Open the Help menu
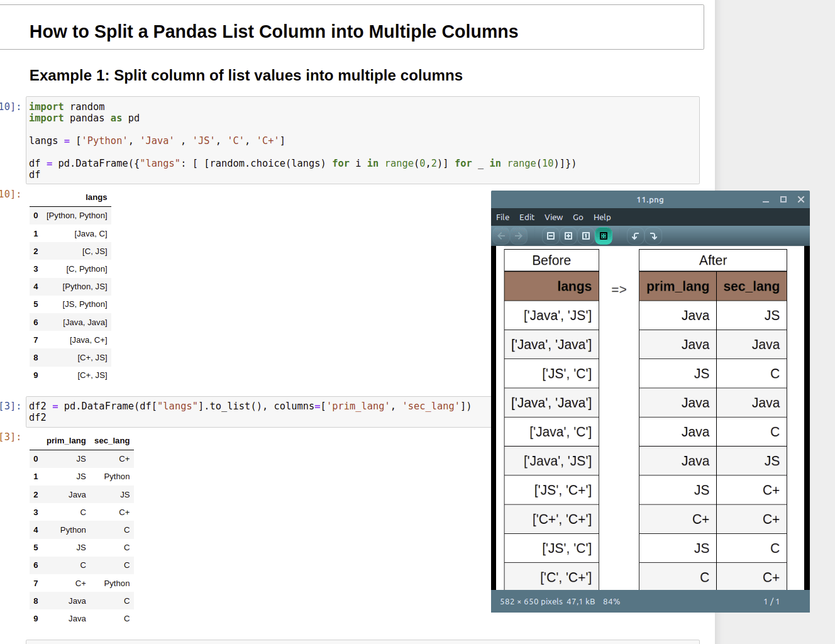The image size is (835, 644). coord(602,217)
